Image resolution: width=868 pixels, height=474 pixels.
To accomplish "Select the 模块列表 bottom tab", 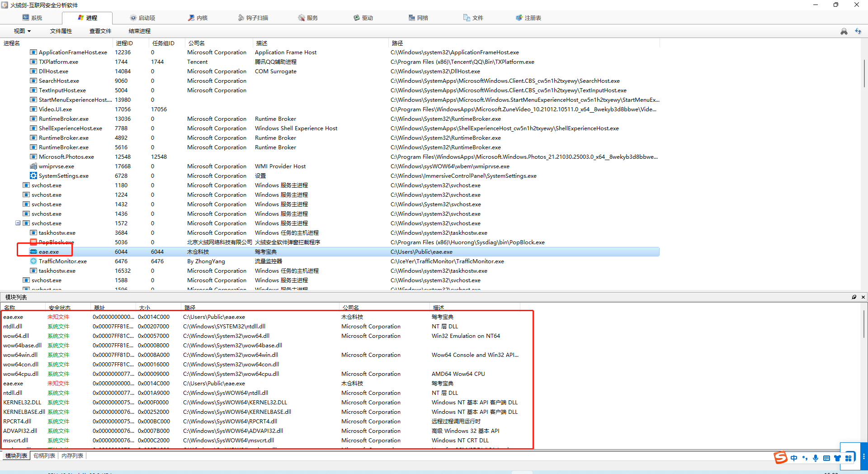I will pos(16,456).
